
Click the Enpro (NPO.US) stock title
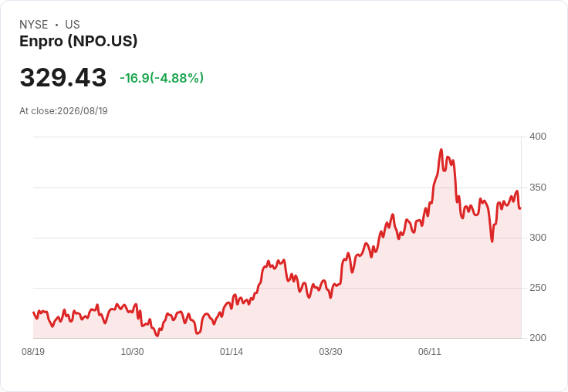pyautogui.click(x=78, y=41)
